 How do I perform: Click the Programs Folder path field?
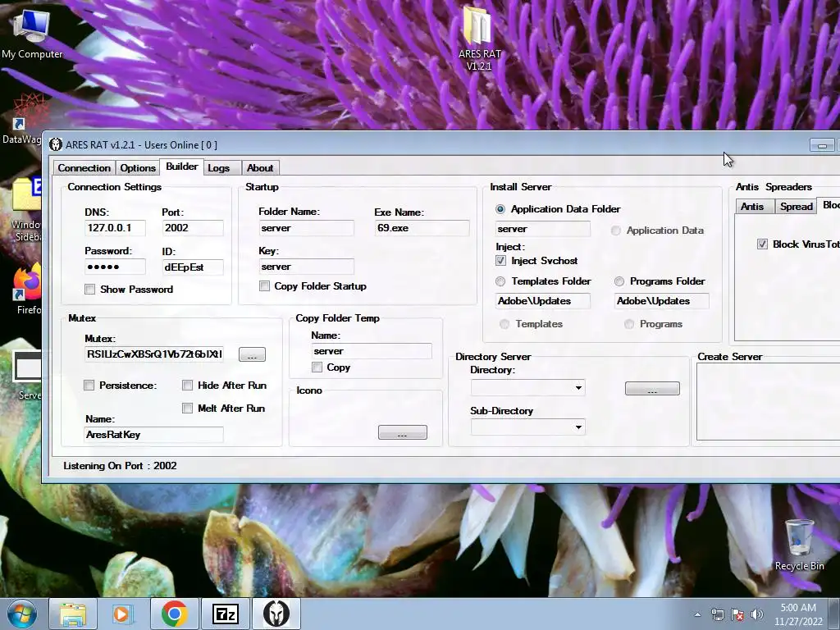click(x=662, y=300)
